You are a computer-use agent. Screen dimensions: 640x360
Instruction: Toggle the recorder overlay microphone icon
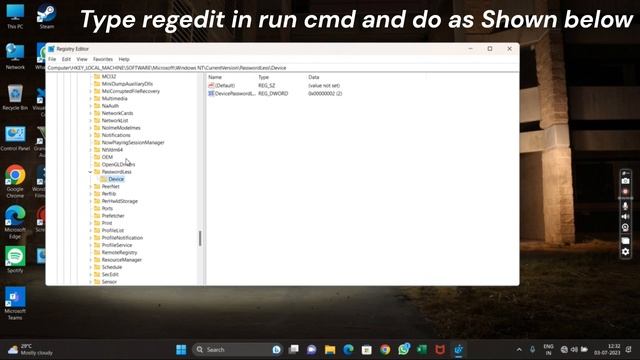(x=625, y=206)
